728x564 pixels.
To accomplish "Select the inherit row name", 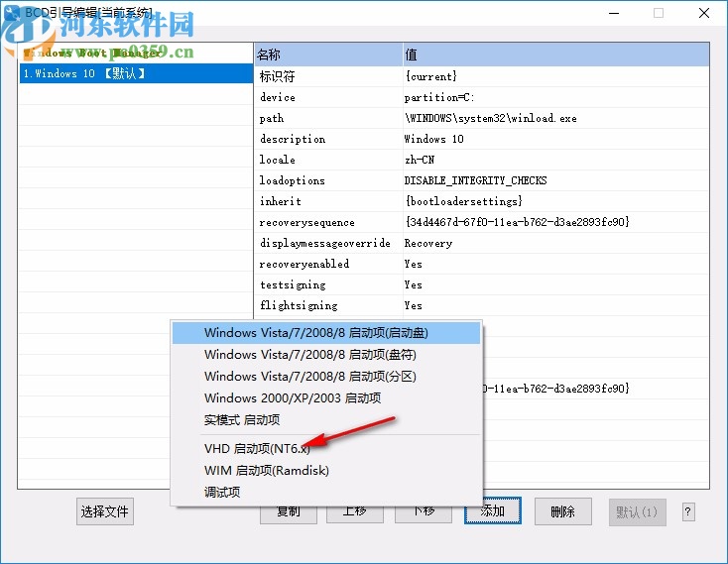I will click(281, 201).
